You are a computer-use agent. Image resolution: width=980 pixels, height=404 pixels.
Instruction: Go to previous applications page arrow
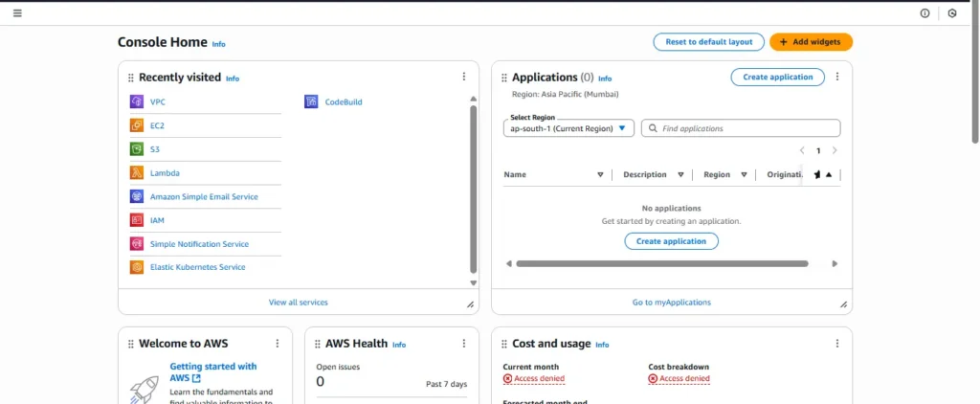click(x=802, y=150)
